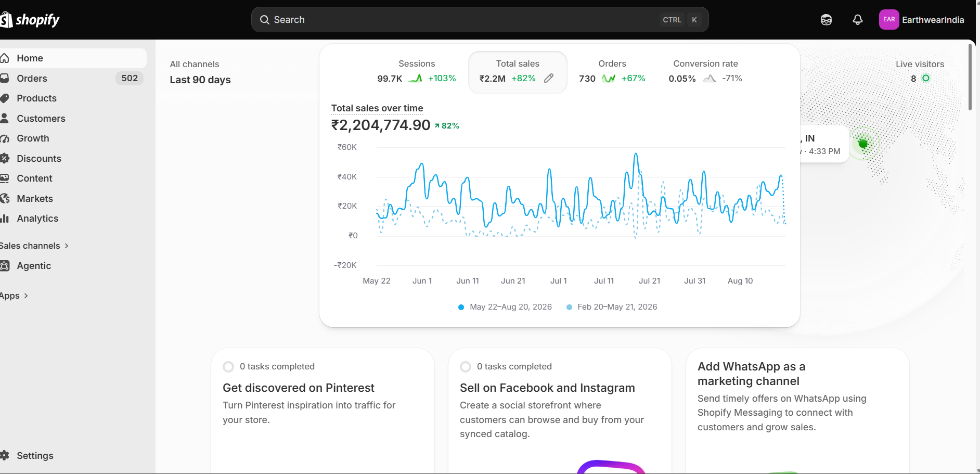Click the Analytics bar chart icon

5,219
